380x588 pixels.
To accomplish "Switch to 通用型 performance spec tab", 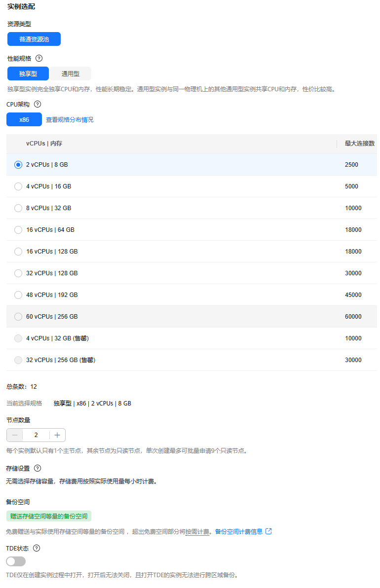I will click(x=71, y=73).
